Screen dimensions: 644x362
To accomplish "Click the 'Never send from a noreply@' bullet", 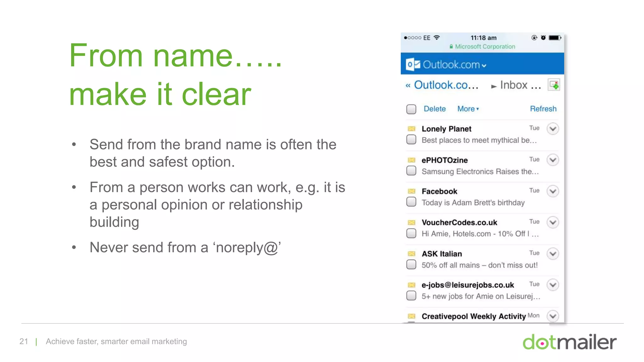I will pyautogui.click(x=185, y=247).
